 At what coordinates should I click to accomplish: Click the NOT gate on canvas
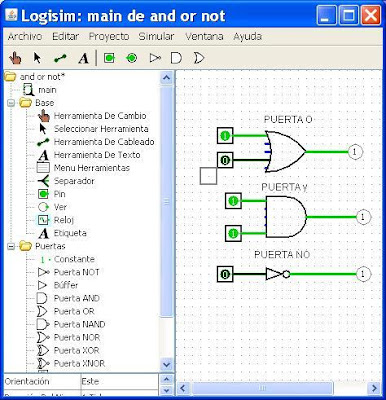point(278,274)
